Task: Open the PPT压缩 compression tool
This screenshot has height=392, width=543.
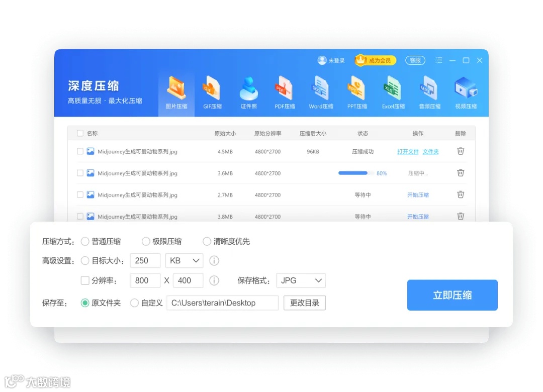Action: 357,90
